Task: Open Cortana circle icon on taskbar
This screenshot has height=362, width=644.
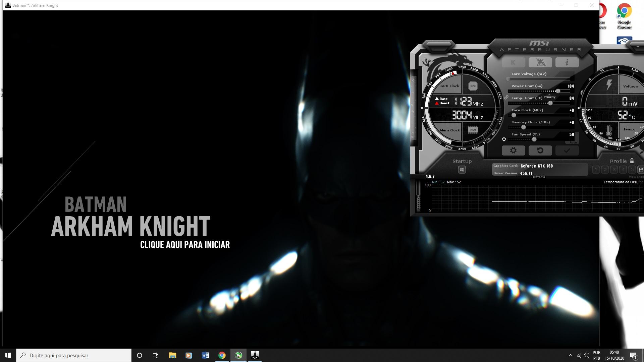Action: click(140, 355)
